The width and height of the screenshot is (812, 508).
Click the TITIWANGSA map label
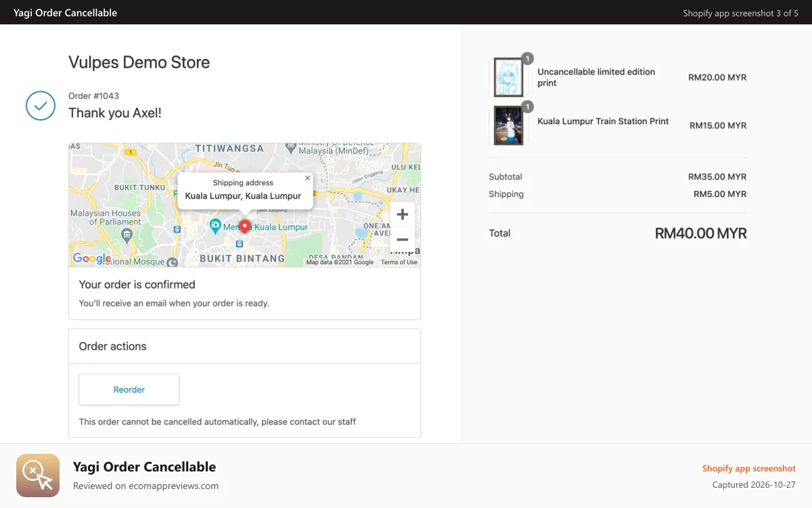point(229,148)
